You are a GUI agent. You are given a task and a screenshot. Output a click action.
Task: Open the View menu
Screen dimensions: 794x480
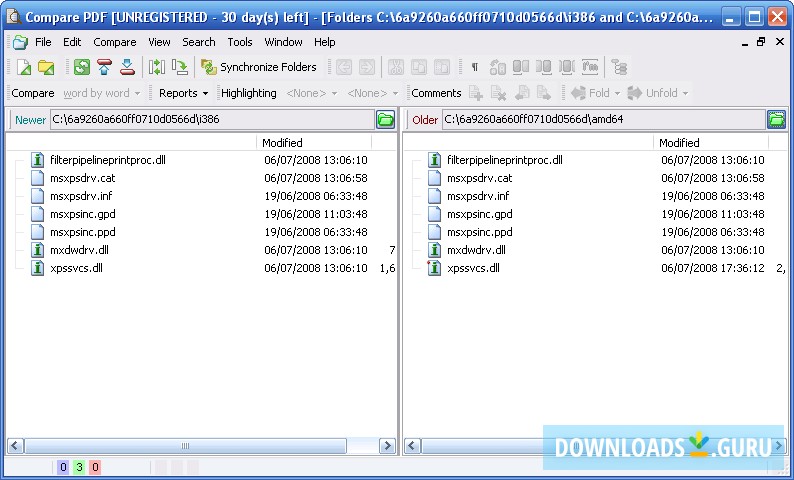[x=159, y=42]
